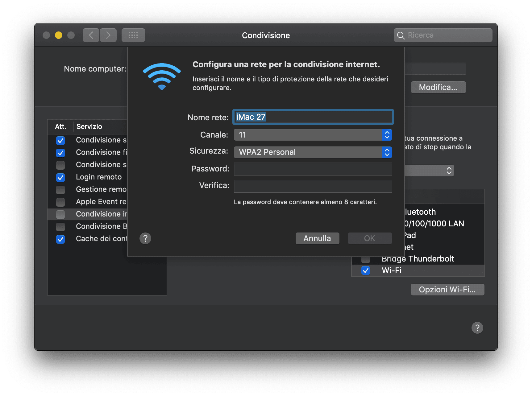The height and width of the screenshot is (396, 532).
Task: Enable the Apple Event re checkbox
Action: [60, 202]
